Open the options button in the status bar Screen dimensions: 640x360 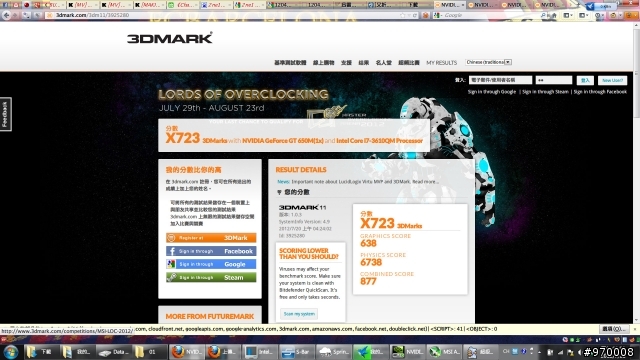point(614,329)
